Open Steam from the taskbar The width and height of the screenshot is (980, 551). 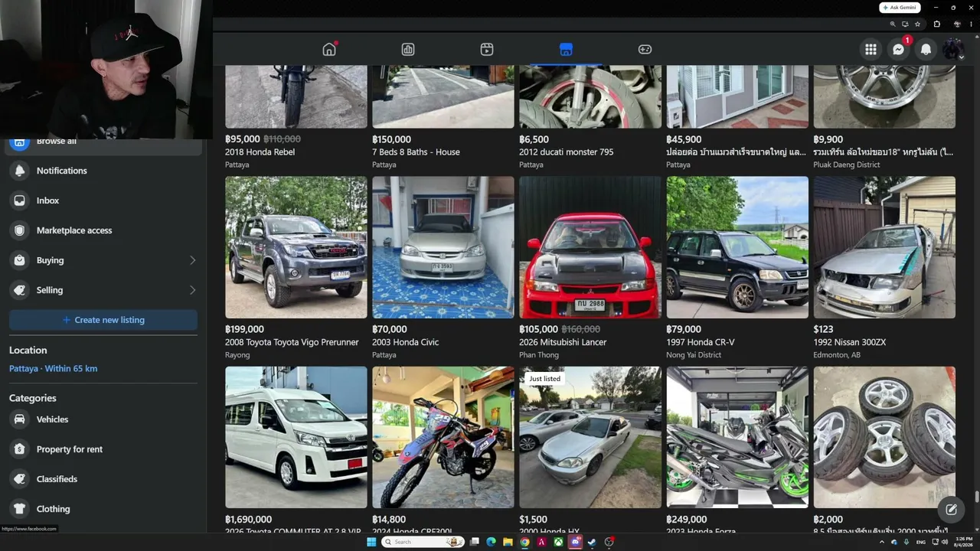point(592,542)
